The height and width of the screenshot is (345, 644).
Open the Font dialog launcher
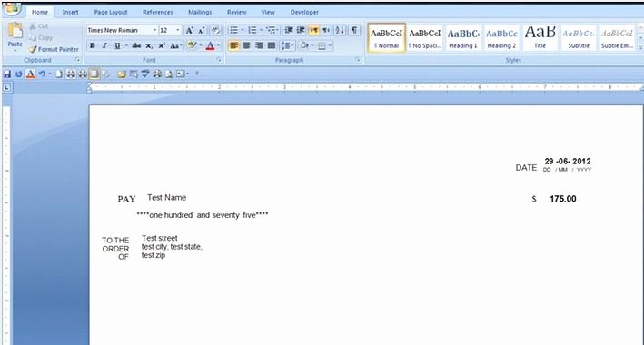click(219, 60)
